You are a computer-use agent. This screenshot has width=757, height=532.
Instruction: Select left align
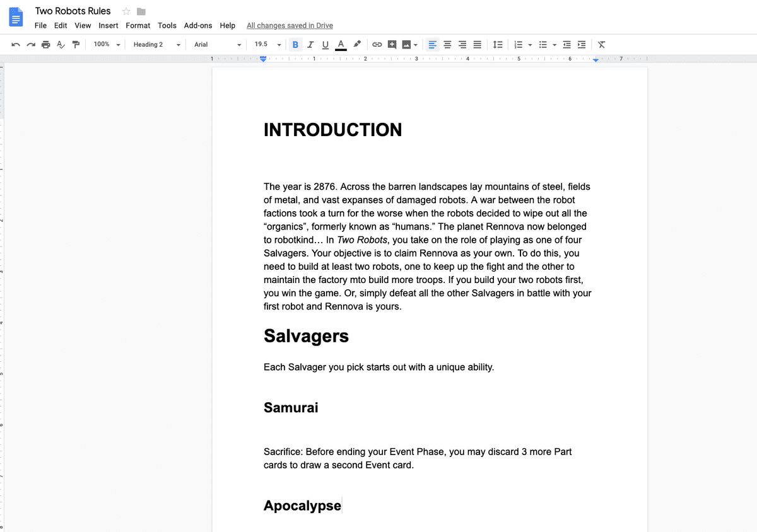click(x=433, y=45)
